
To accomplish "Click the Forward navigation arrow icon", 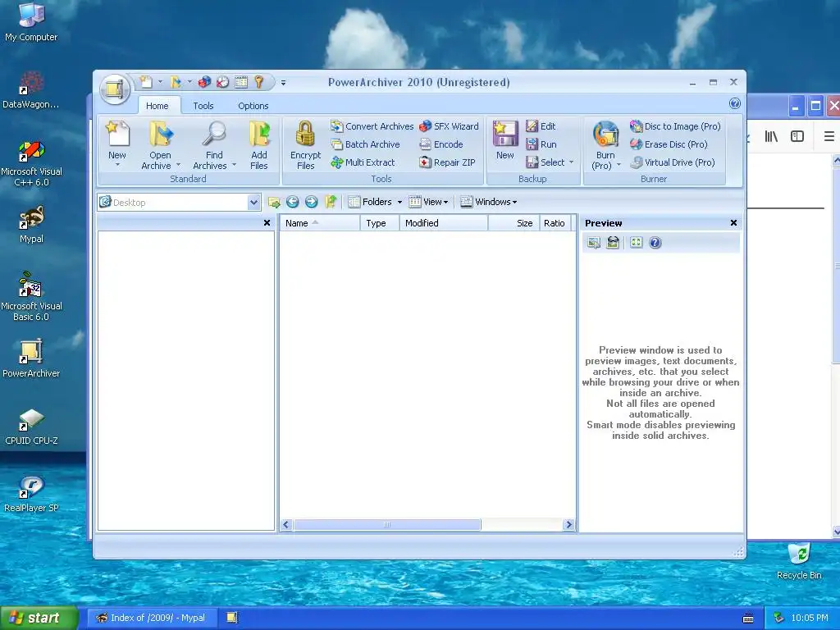I will click(x=311, y=202).
